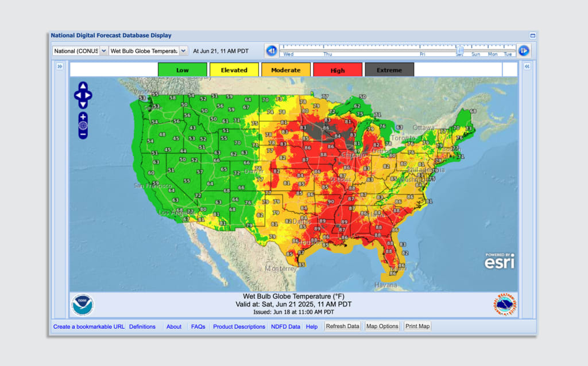Open the Map Options button
The width and height of the screenshot is (588, 366).
382,326
